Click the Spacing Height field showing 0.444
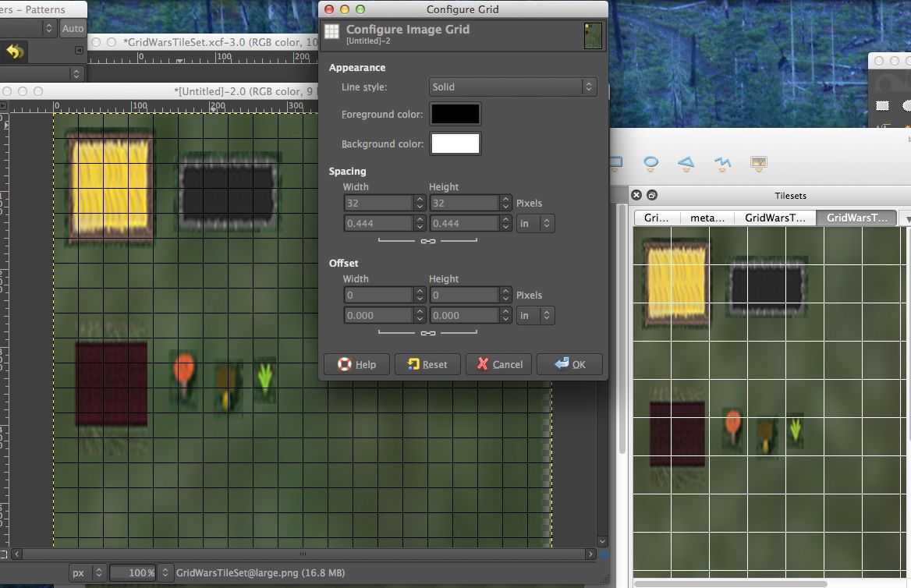Viewport: 911px width, 588px height. [x=464, y=223]
